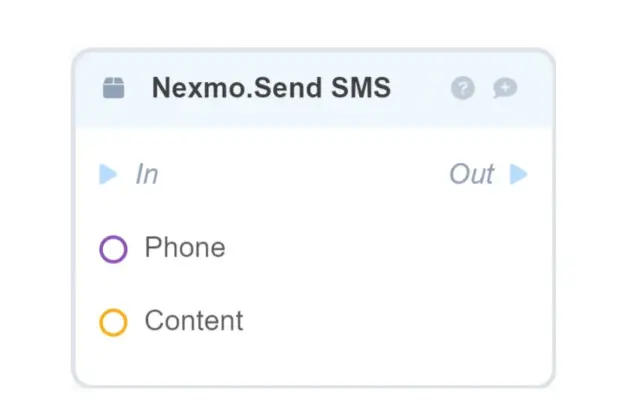Click blank canvas left of the node
640x403 pixels.
pos(35,220)
